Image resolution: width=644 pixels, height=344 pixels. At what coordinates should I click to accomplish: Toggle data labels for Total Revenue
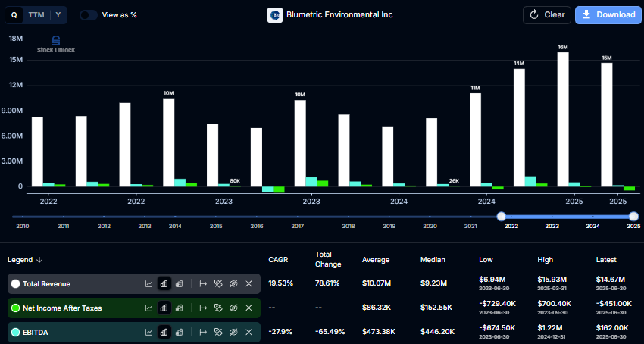[x=218, y=283]
